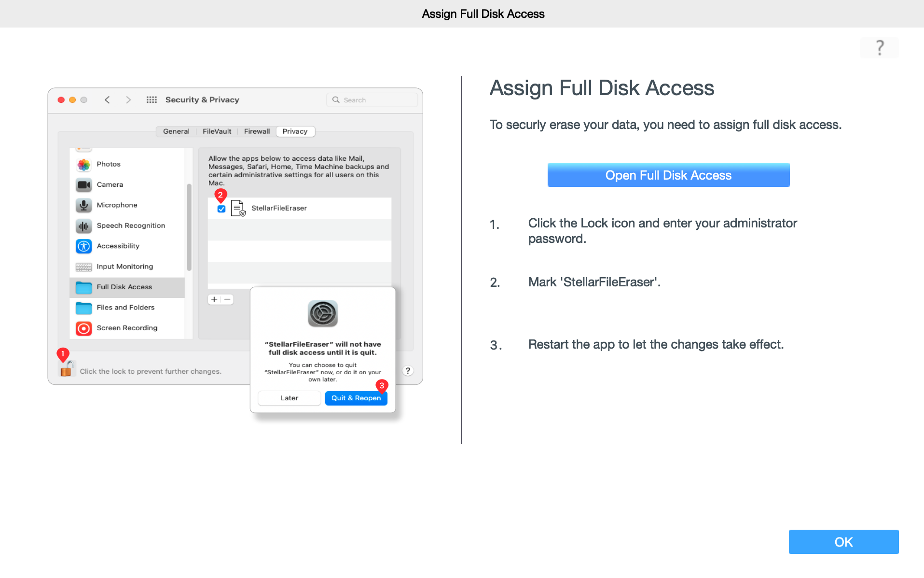
Task: Click the yellow minimize dot of Security & Privacy
Action: [x=72, y=100]
